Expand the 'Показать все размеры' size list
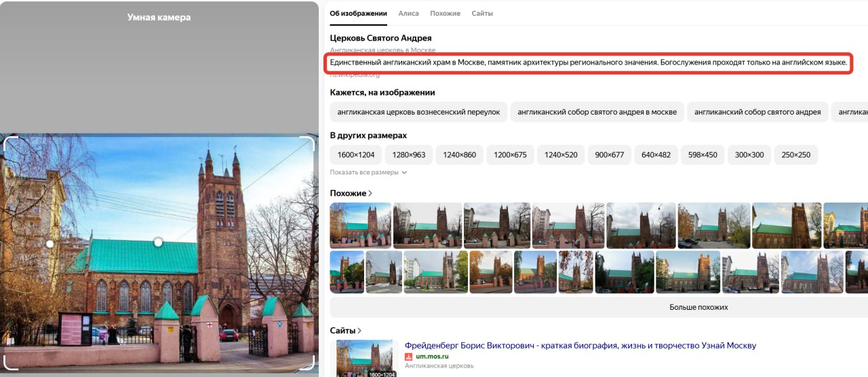The image size is (868, 377). [x=368, y=172]
